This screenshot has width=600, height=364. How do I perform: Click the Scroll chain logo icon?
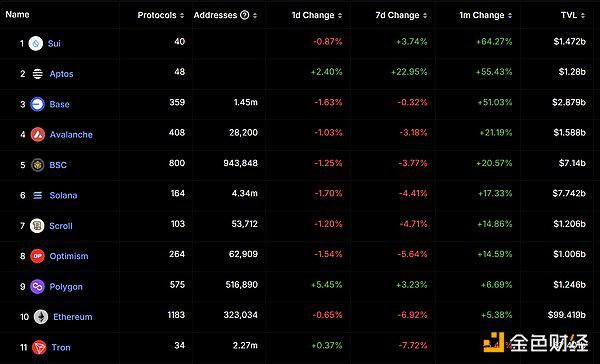tap(37, 226)
